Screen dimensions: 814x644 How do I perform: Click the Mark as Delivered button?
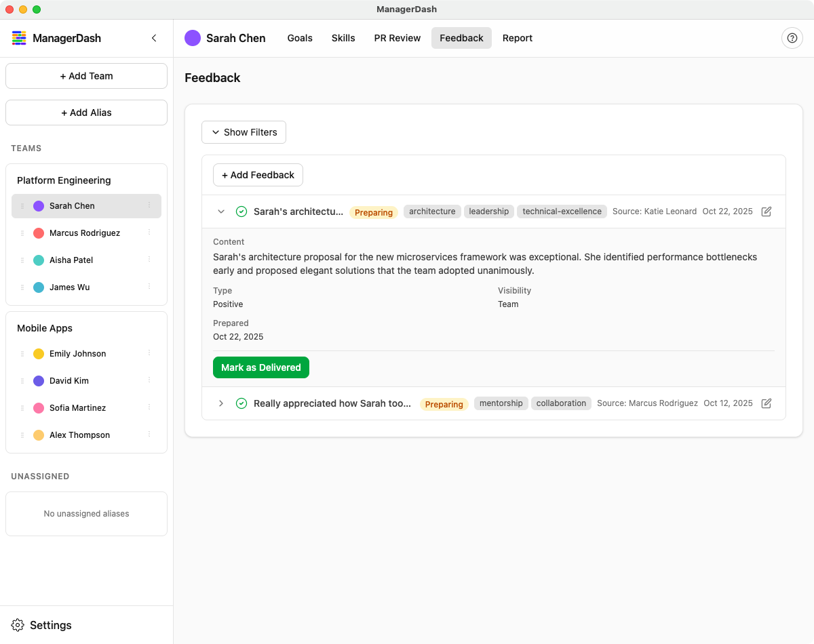coord(260,367)
